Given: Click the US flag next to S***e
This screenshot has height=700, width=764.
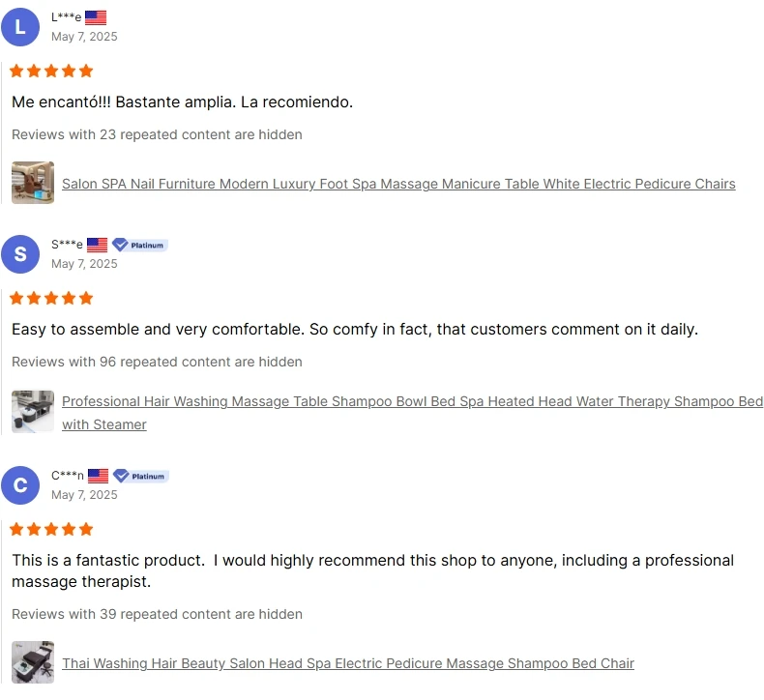Looking at the screenshot, I should click(x=97, y=246).
